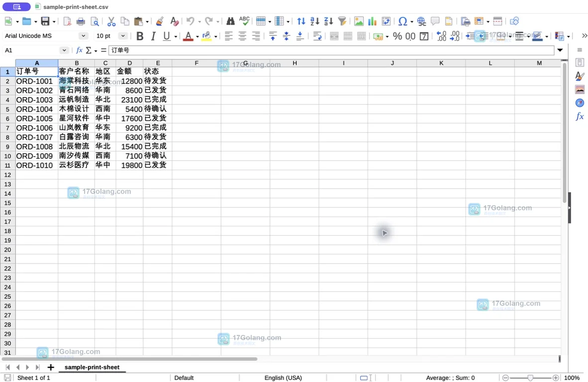
Task: Delete a decimal place
Action: pos(455,36)
